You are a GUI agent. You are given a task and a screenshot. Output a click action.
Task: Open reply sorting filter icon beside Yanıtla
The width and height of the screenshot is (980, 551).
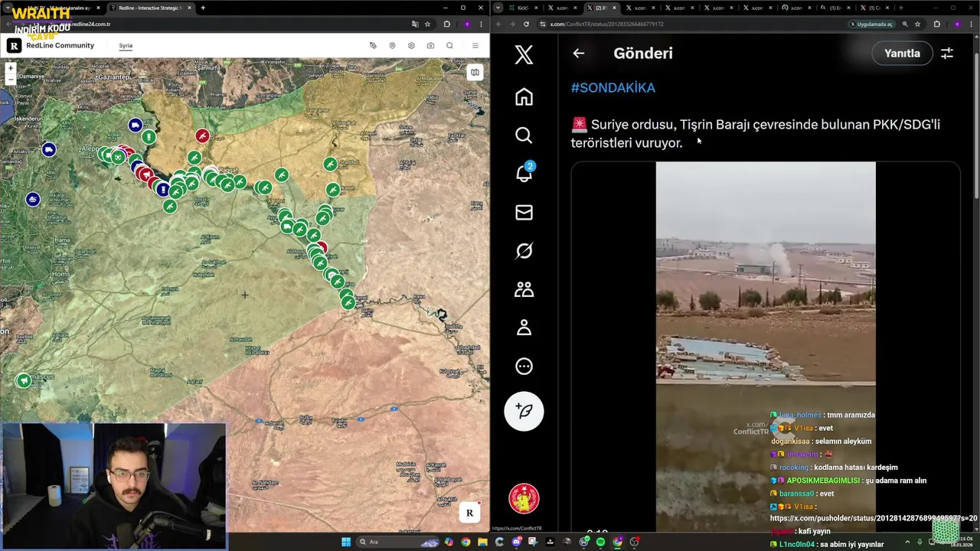pyautogui.click(x=947, y=53)
